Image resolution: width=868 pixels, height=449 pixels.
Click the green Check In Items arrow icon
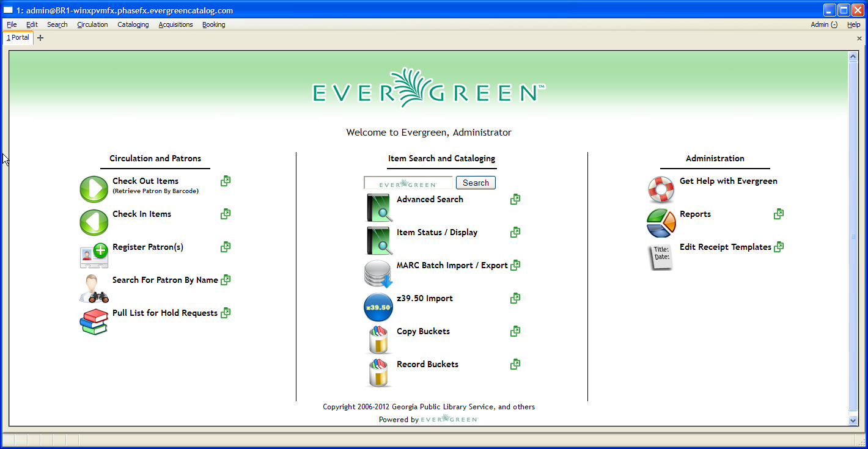[94, 222]
